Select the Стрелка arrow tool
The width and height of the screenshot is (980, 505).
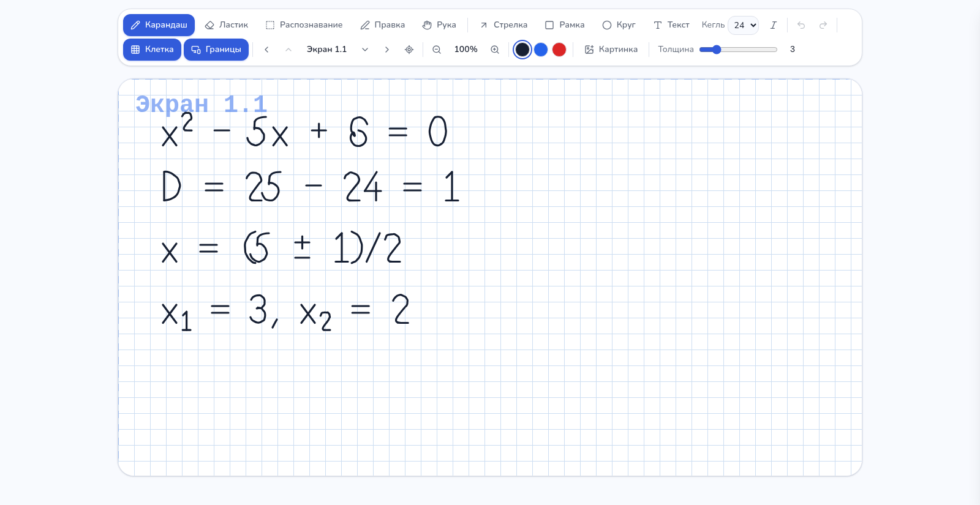coord(503,25)
